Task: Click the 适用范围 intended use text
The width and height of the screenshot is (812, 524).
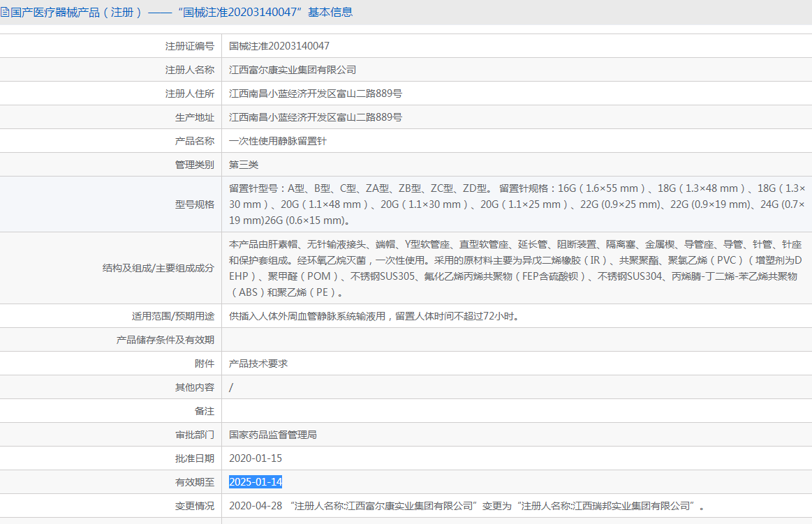Action: click(374, 316)
